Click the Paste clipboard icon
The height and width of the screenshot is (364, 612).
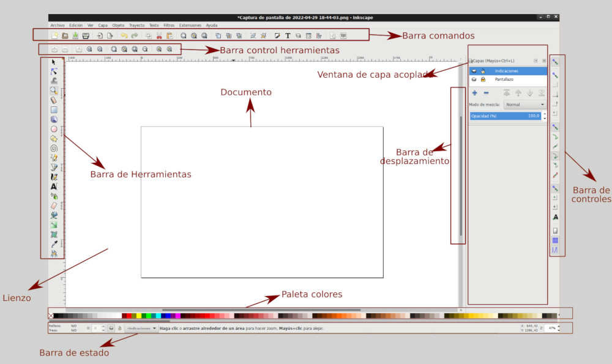pos(170,35)
